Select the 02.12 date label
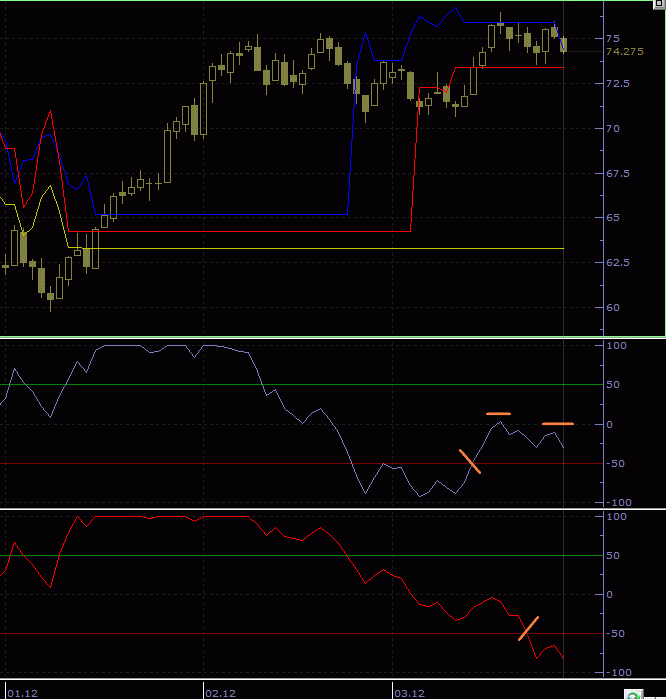The width and height of the screenshot is (666, 699). point(220,694)
